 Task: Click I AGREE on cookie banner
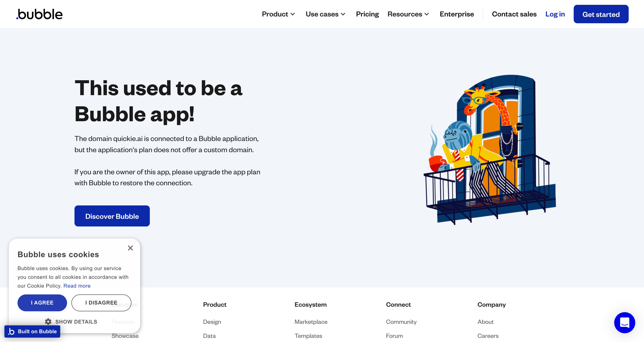[x=42, y=303]
